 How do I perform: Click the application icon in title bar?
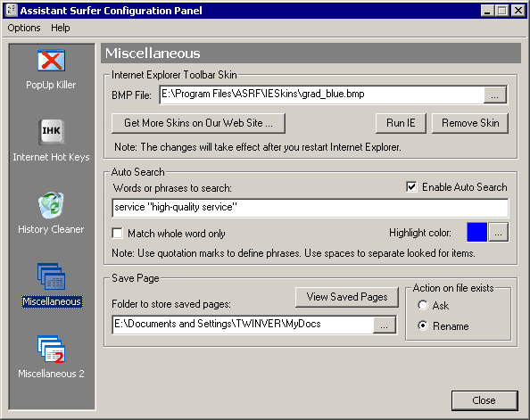[12, 11]
